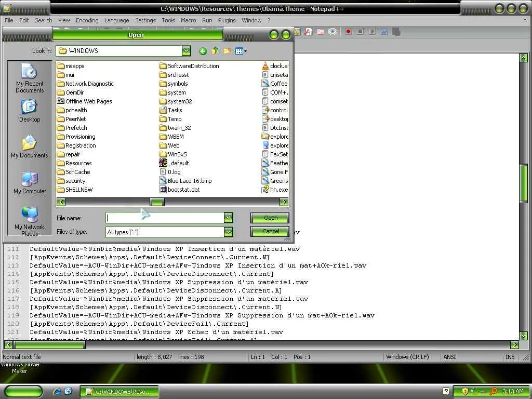Select _default file in list
Viewport: 532px width, 399px height.
pyautogui.click(x=174, y=163)
